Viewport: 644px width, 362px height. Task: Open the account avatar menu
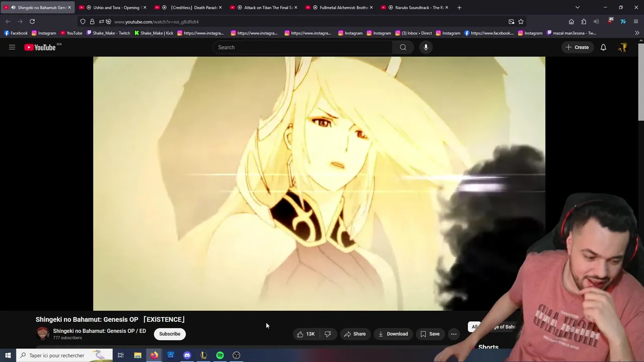[623, 47]
